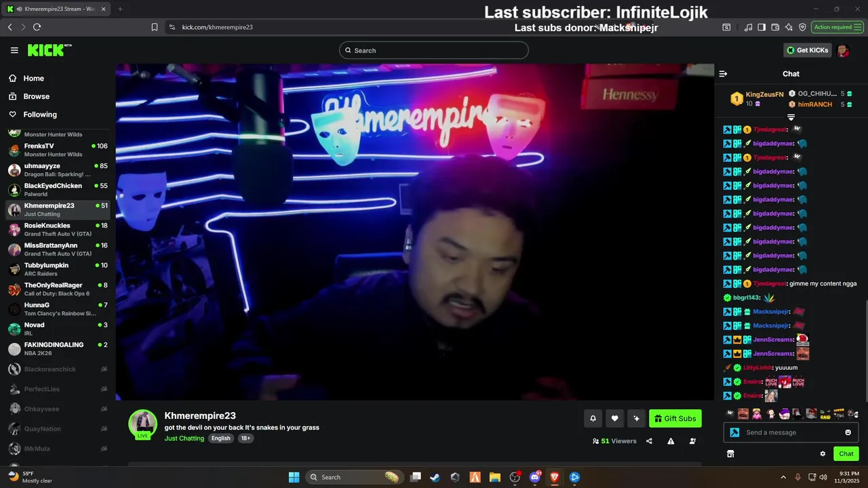This screenshot has height=488, width=868.
Task: Open FrenksTV channel in the sidebar
Action: pyautogui.click(x=58, y=150)
